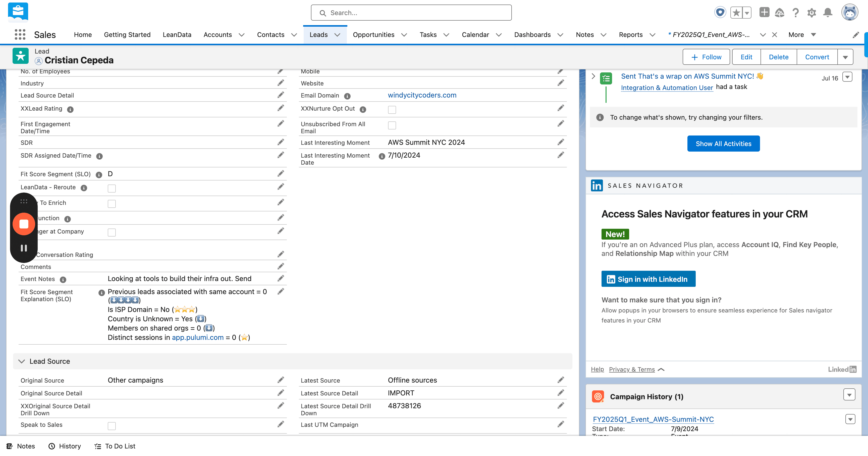Edit the Last Interesting Moment pencil icon
Viewport: 868px width, 456px height.
[x=560, y=142]
